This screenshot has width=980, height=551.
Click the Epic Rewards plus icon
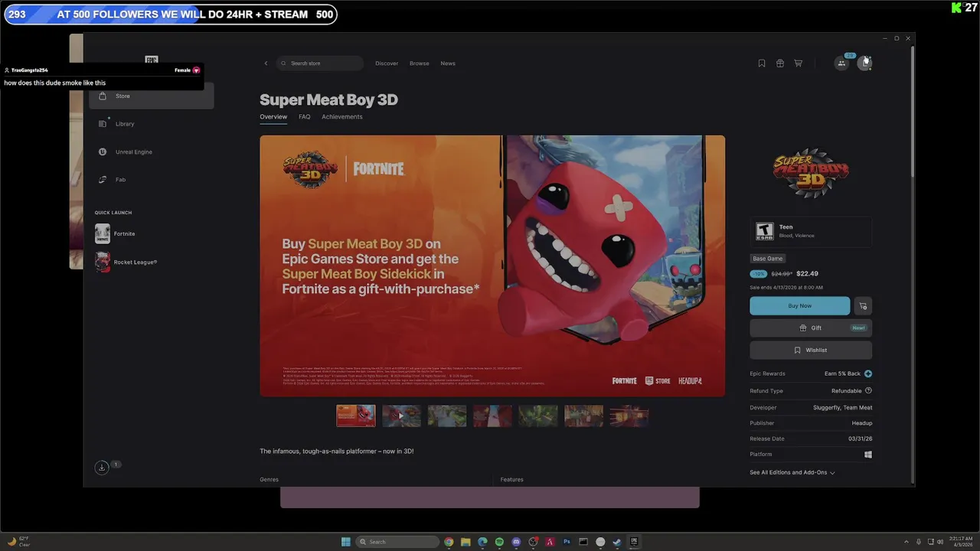pos(868,373)
